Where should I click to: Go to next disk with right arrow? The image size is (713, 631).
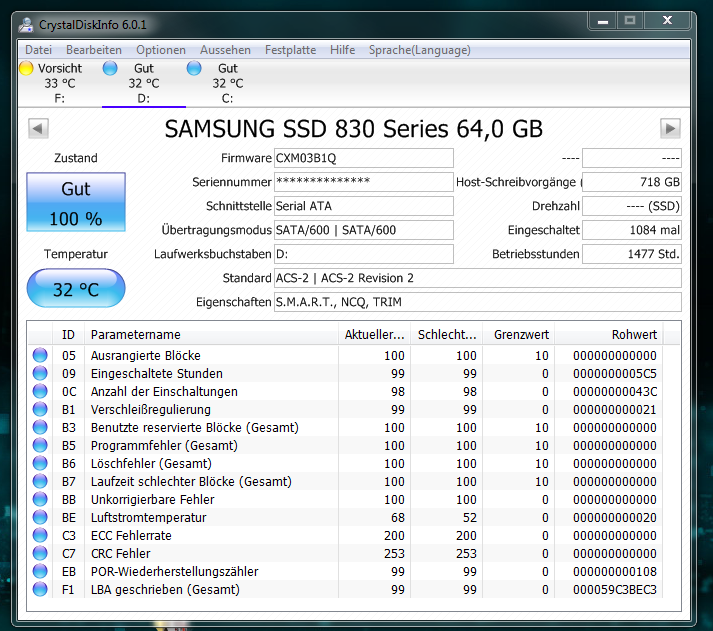670,129
